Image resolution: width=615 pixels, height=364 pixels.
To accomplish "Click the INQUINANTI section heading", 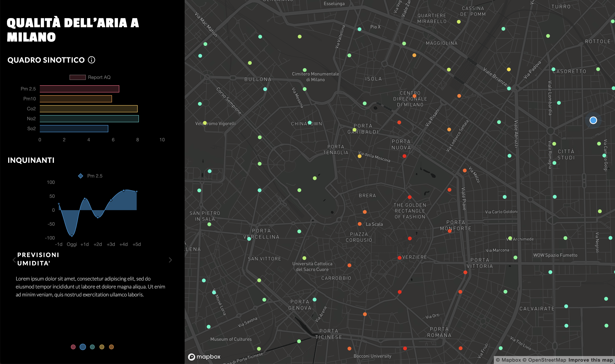I will [x=31, y=160].
